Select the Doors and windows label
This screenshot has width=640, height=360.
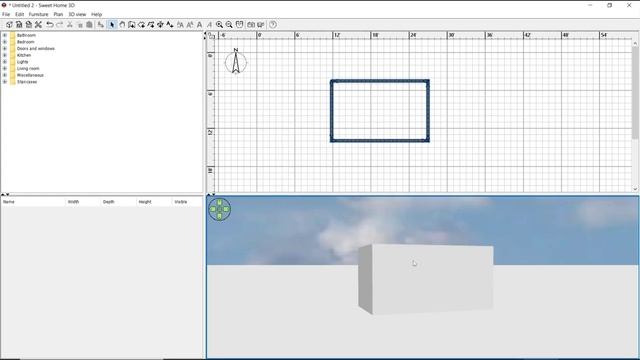(36, 49)
